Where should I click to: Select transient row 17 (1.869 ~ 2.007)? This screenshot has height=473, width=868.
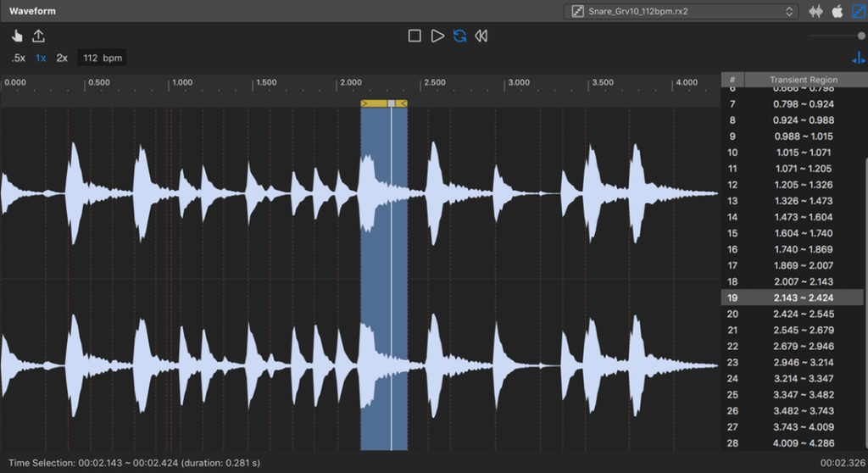pyautogui.click(x=793, y=265)
